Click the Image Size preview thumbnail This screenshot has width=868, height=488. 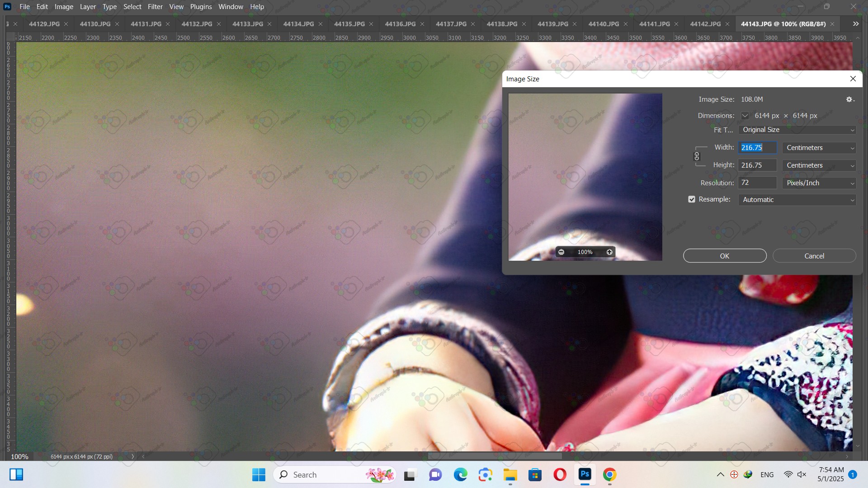(x=585, y=177)
